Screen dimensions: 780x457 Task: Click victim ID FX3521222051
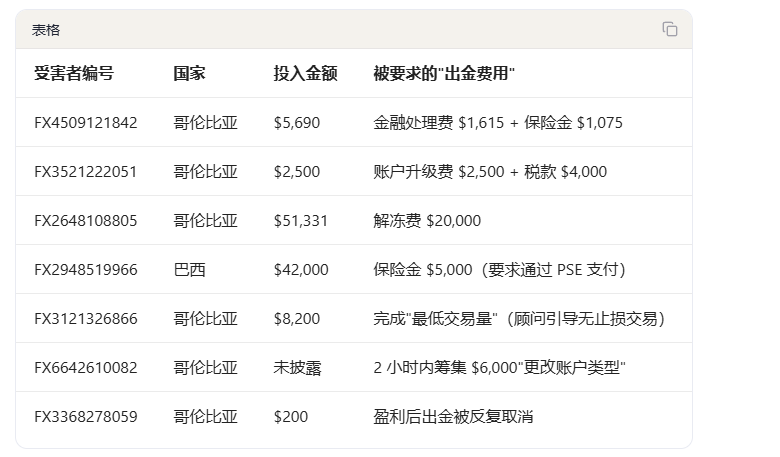[86, 172]
